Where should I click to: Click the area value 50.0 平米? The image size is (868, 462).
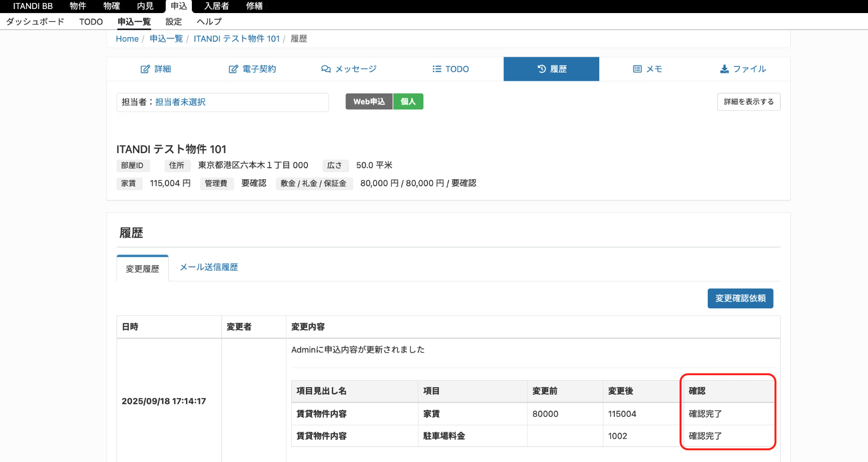tap(374, 165)
